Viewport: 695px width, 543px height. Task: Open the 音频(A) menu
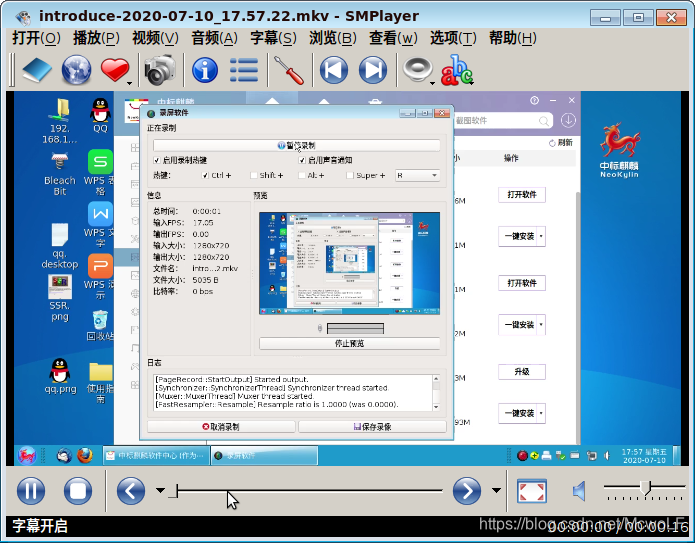[x=214, y=38]
